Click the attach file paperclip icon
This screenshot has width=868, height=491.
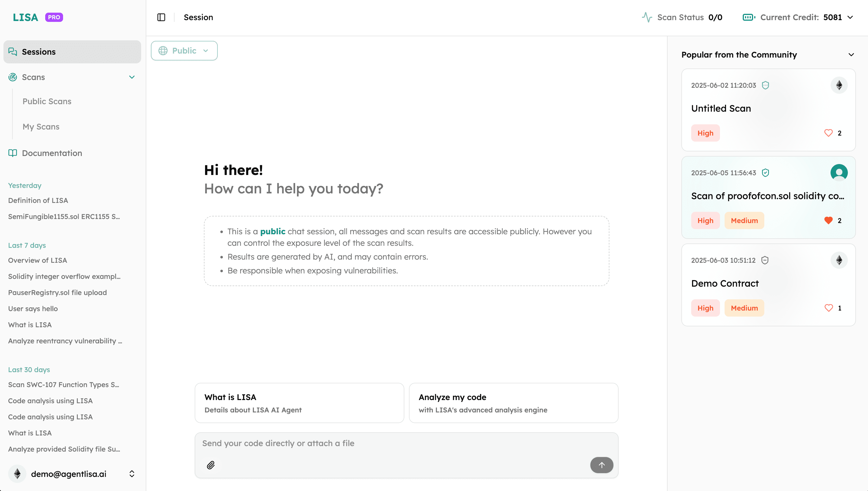(211, 465)
